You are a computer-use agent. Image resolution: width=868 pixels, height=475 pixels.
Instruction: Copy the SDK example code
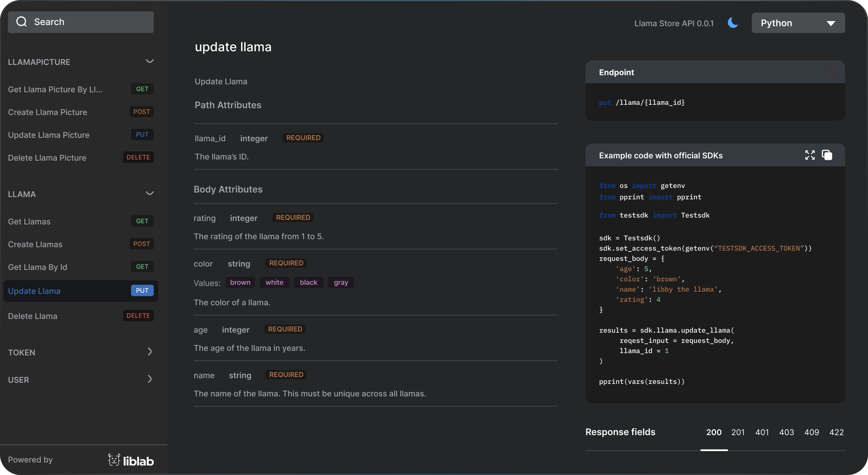coord(827,155)
